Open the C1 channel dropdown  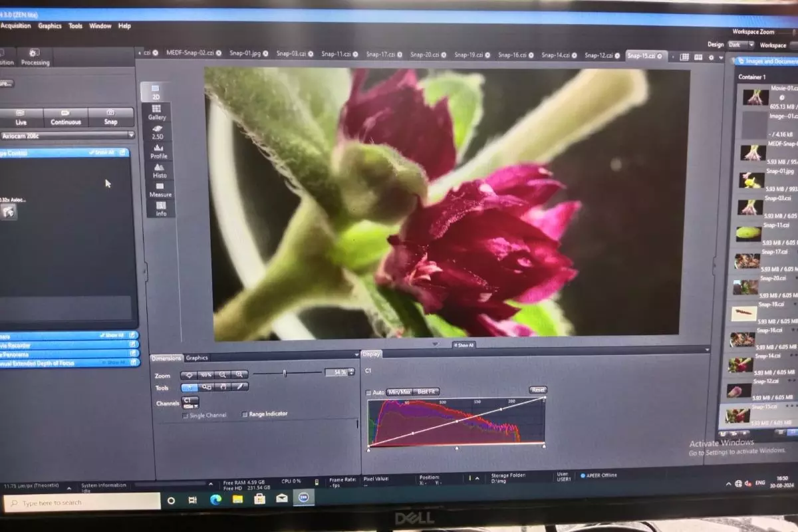click(190, 402)
